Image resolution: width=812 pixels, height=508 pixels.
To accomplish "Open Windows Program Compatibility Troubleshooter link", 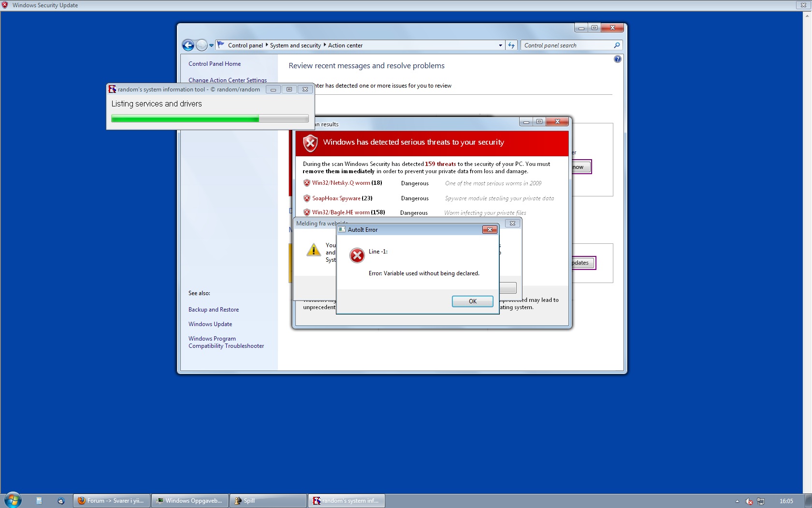I will [226, 342].
